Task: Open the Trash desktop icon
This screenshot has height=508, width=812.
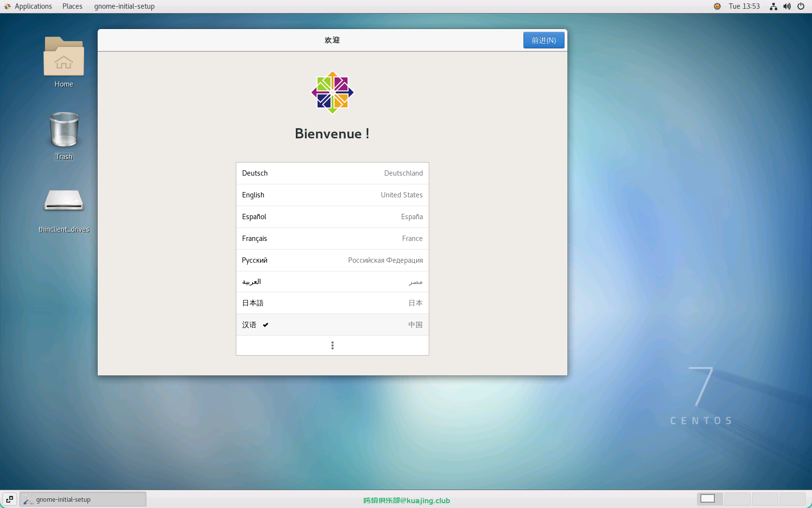Action: tap(64, 136)
